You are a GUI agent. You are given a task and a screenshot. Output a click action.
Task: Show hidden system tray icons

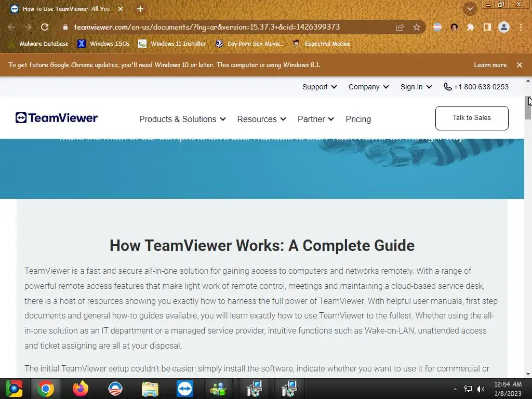tap(455, 389)
